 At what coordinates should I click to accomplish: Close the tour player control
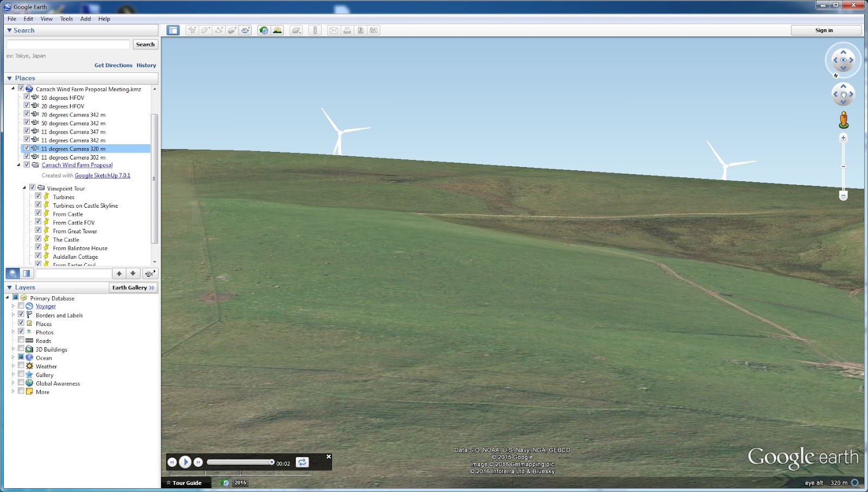[x=329, y=457]
